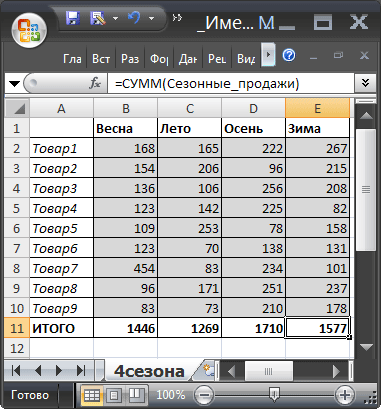The image size is (381, 409).
Task: Expand more quick access toolbar commands
Action: (177, 17)
